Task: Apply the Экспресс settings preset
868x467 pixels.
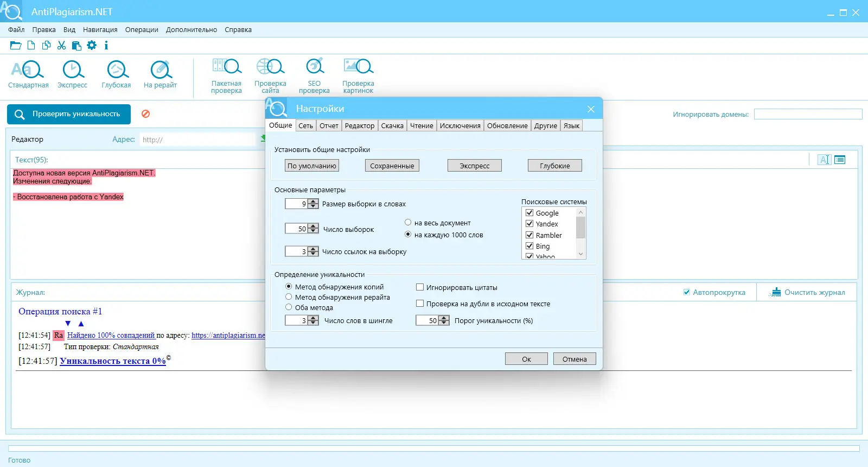Action: pyautogui.click(x=475, y=166)
